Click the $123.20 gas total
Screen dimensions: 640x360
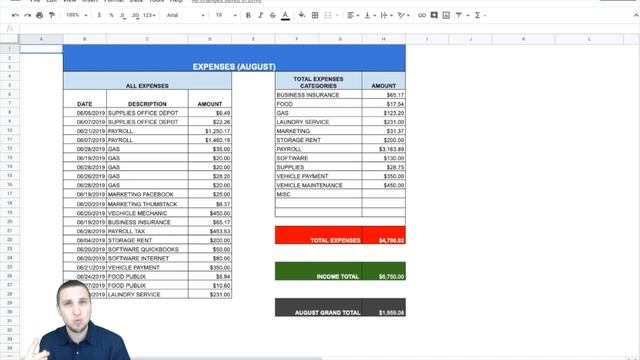click(x=384, y=113)
